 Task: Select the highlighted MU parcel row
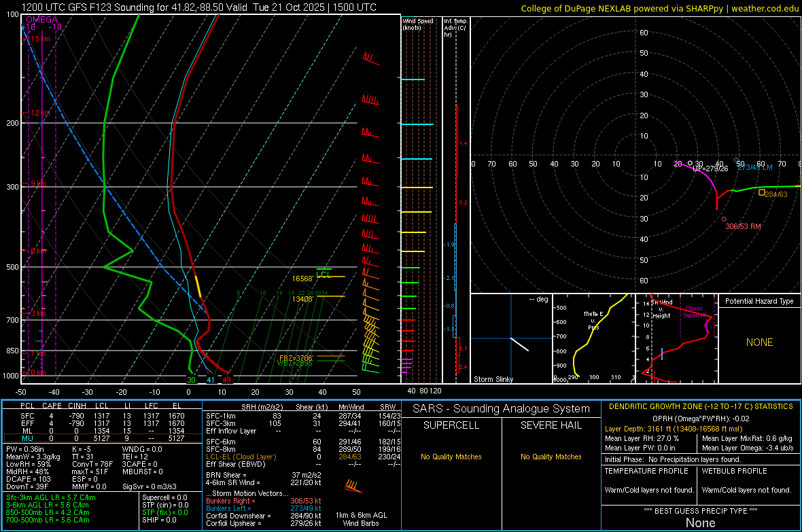[101, 438]
